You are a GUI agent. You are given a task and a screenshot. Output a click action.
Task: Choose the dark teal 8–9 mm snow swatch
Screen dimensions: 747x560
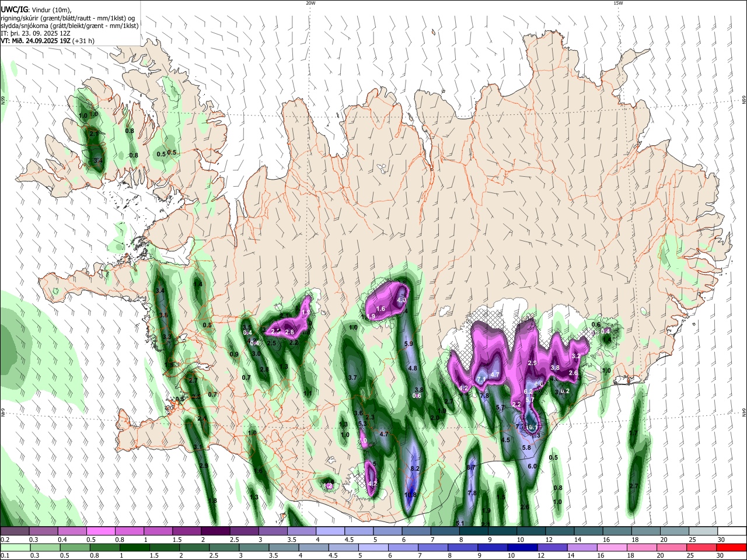[474, 531]
